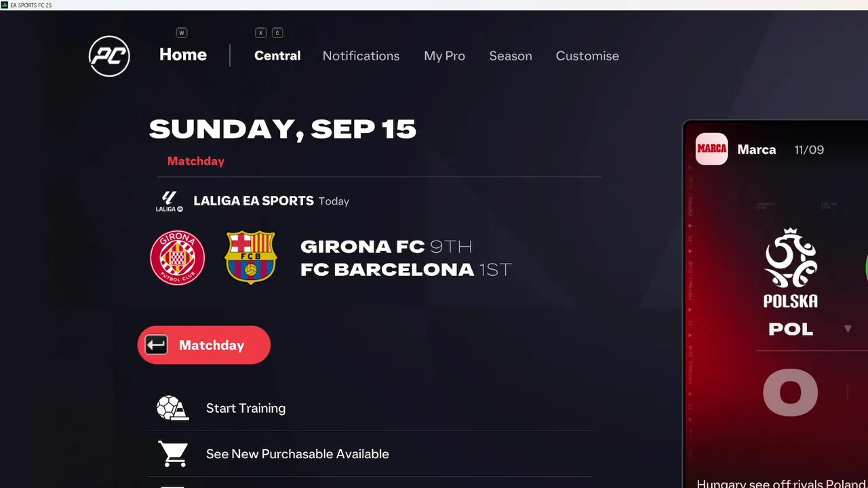Click the Polska national team crest
This screenshot has height=488, width=868.
point(791,268)
